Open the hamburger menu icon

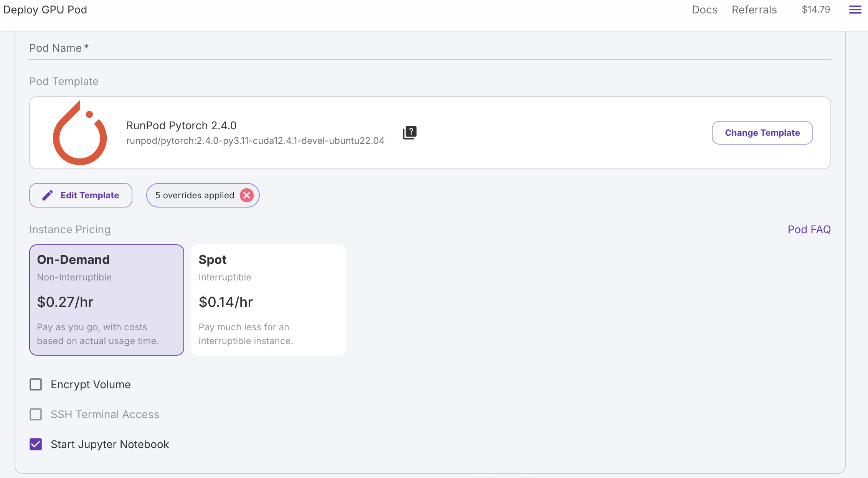click(x=855, y=10)
